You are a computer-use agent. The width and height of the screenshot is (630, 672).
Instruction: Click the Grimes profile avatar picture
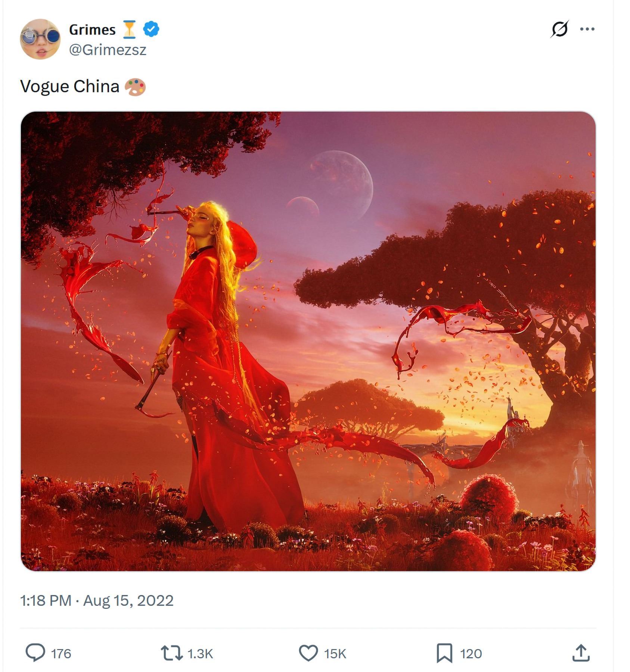[40, 39]
